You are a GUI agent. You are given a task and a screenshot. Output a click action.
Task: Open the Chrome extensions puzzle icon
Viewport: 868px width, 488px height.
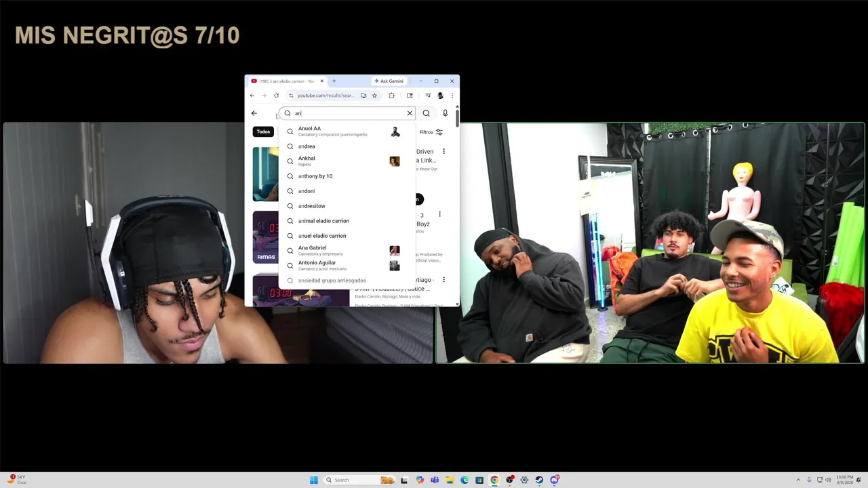coord(391,96)
